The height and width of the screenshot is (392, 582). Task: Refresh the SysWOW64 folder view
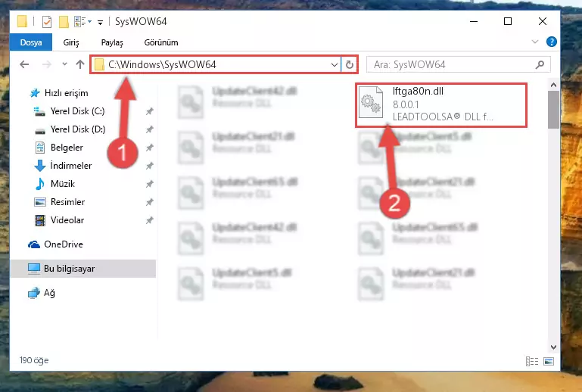[x=349, y=65]
